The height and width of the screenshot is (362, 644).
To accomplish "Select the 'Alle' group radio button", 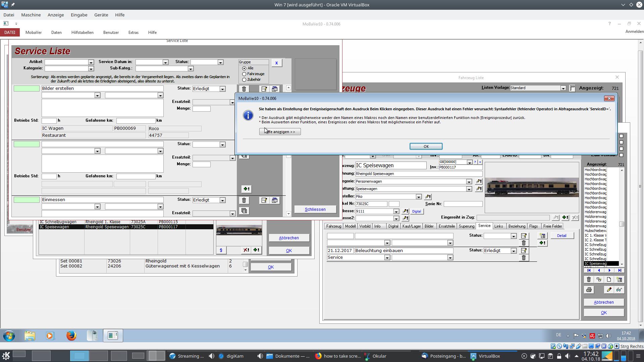I will [244, 68].
